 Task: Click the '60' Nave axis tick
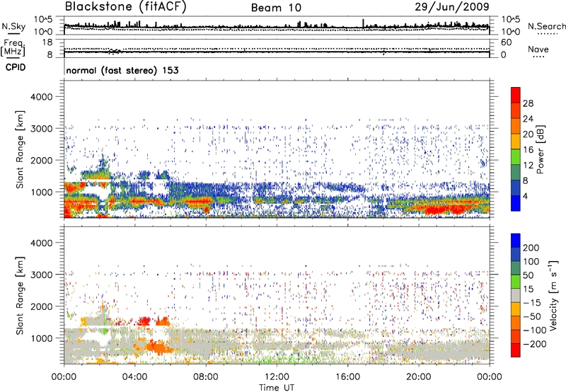[x=507, y=42]
